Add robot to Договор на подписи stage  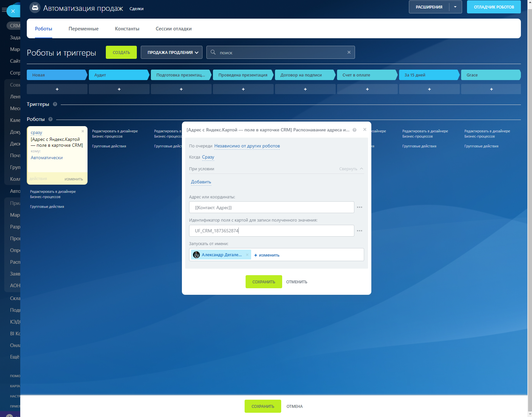(x=305, y=89)
